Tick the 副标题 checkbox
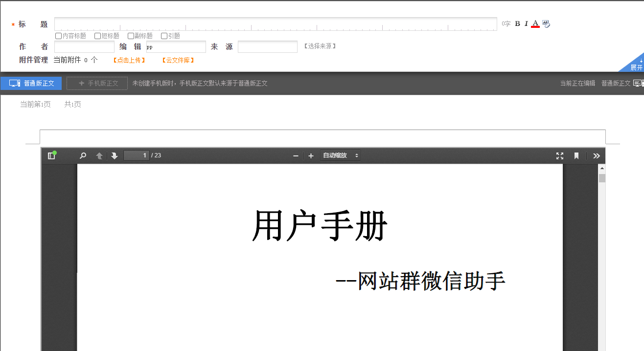The height and width of the screenshot is (351, 644). 131,36
